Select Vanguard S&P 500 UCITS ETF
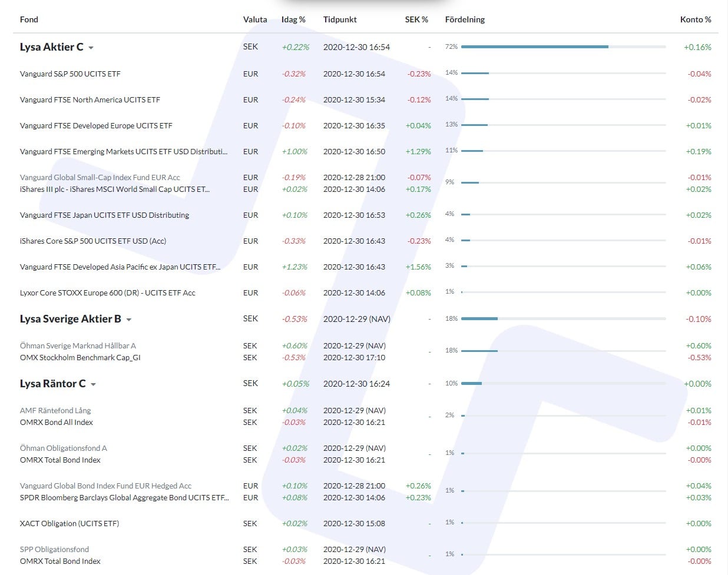 point(70,74)
